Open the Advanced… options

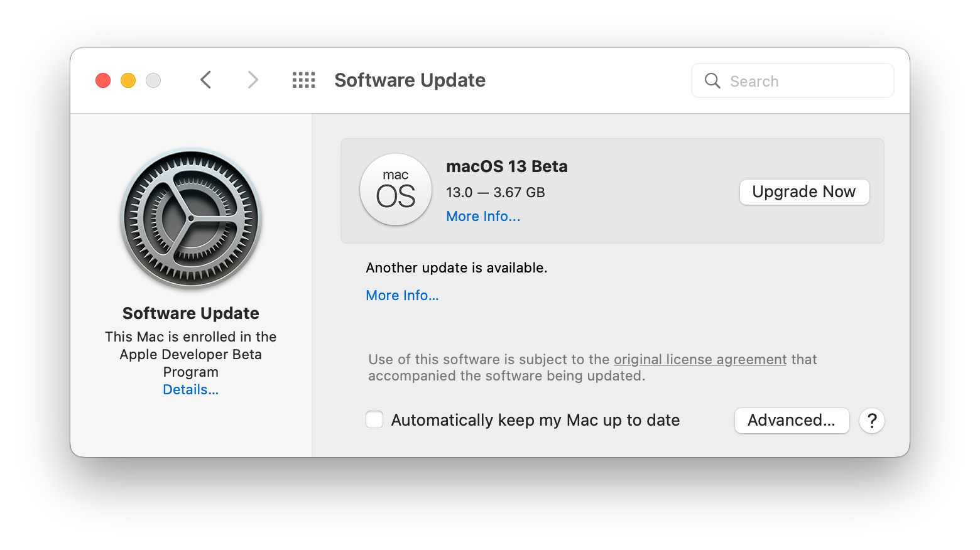click(x=792, y=421)
